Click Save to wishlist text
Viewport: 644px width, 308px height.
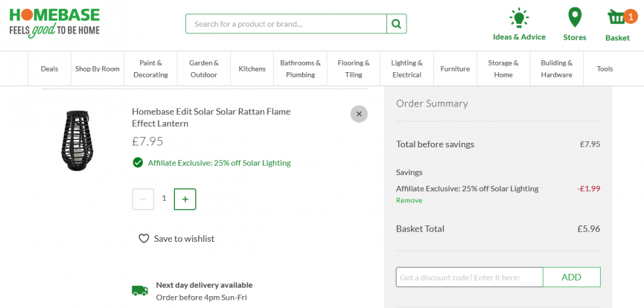click(x=184, y=239)
